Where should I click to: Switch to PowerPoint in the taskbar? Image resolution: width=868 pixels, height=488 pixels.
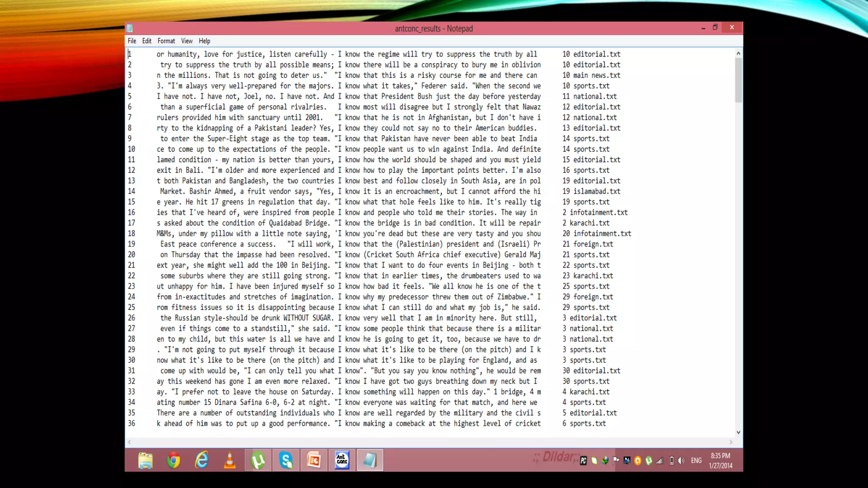[x=314, y=460]
